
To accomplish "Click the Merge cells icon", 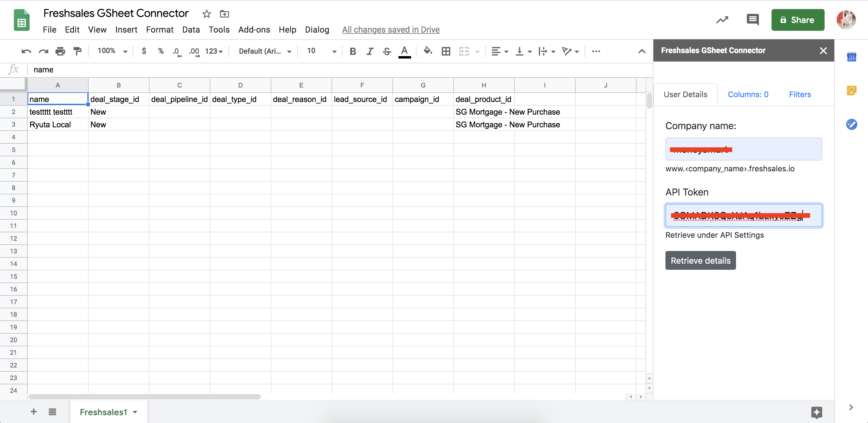I will click(x=464, y=51).
